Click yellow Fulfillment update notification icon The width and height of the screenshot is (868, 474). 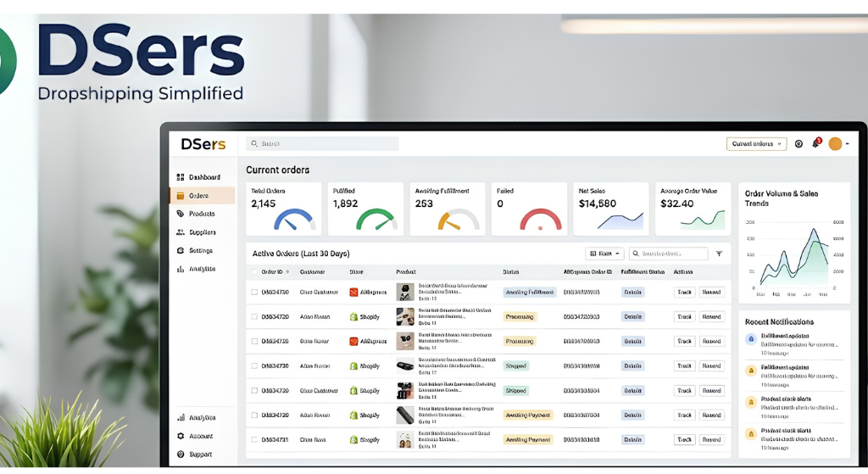click(751, 371)
